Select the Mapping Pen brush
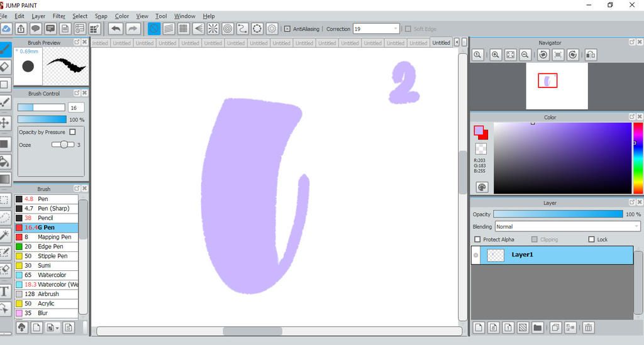This screenshot has height=345, width=644. click(47, 237)
